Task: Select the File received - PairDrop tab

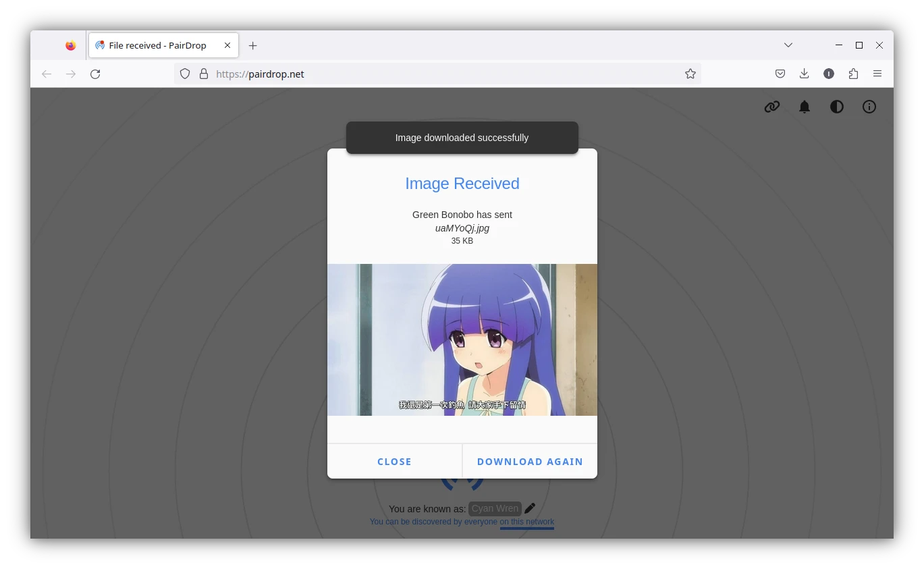Action: pos(157,45)
